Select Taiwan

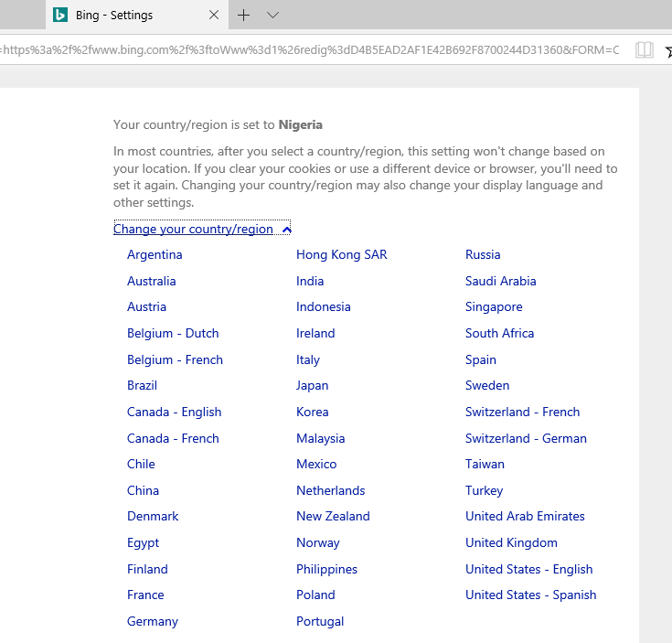(485, 465)
